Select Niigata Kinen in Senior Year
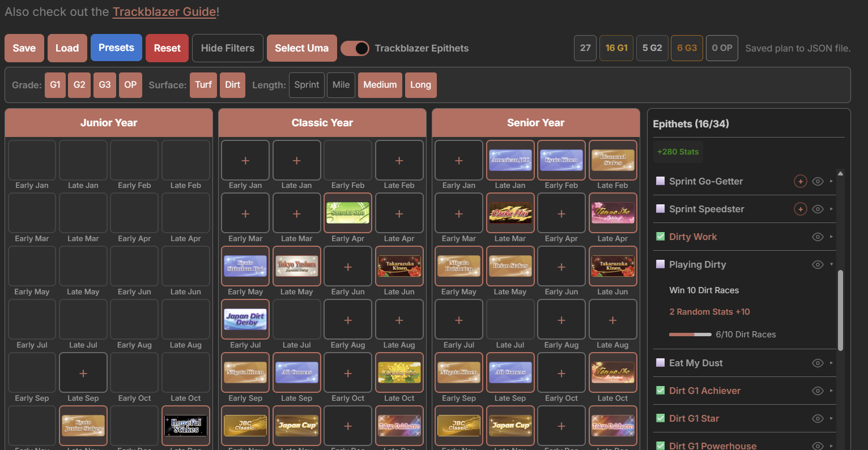This screenshot has height=450, width=868. click(459, 372)
